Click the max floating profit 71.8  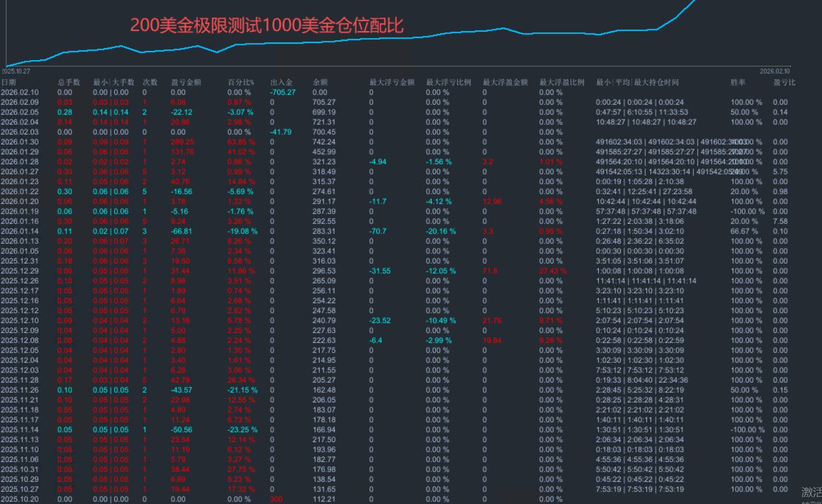click(490, 271)
